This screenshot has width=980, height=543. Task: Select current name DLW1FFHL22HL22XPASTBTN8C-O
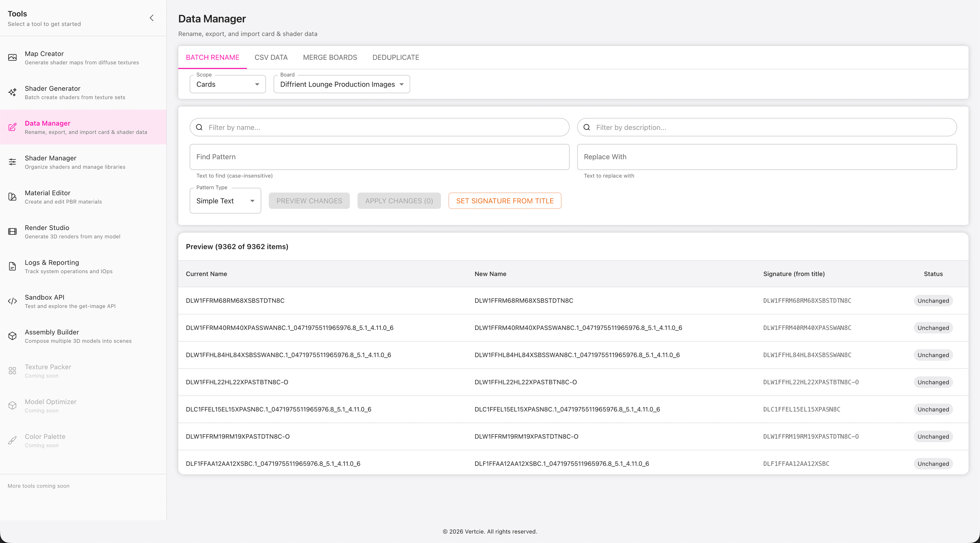(237, 382)
